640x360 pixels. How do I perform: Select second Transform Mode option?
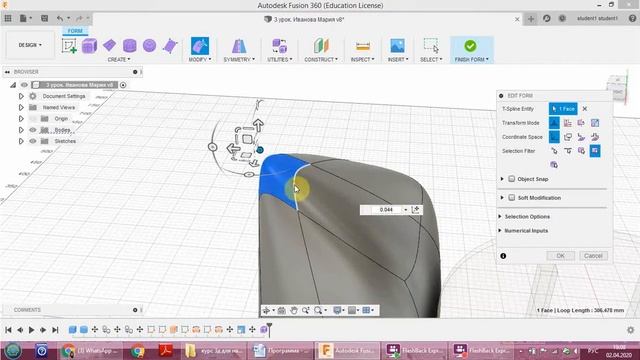[568, 123]
